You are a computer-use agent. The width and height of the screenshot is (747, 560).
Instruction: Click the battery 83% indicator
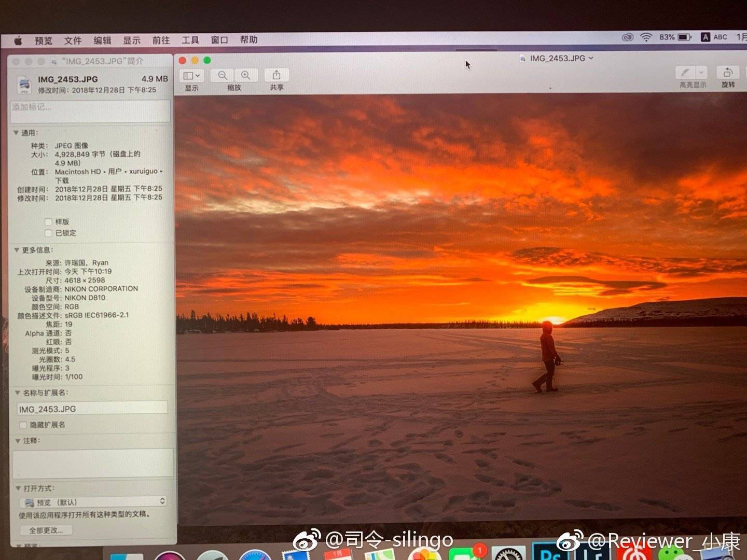[x=675, y=37]
